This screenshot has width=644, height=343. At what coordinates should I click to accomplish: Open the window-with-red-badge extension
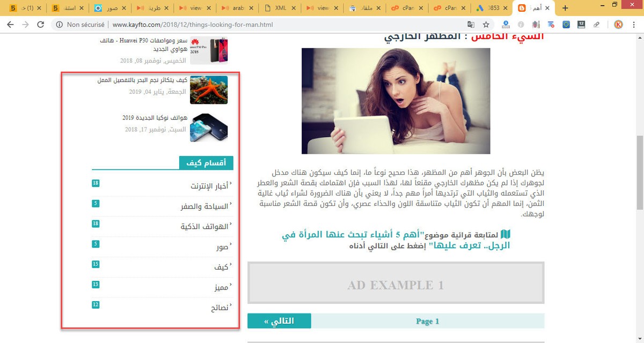(551, 25)
